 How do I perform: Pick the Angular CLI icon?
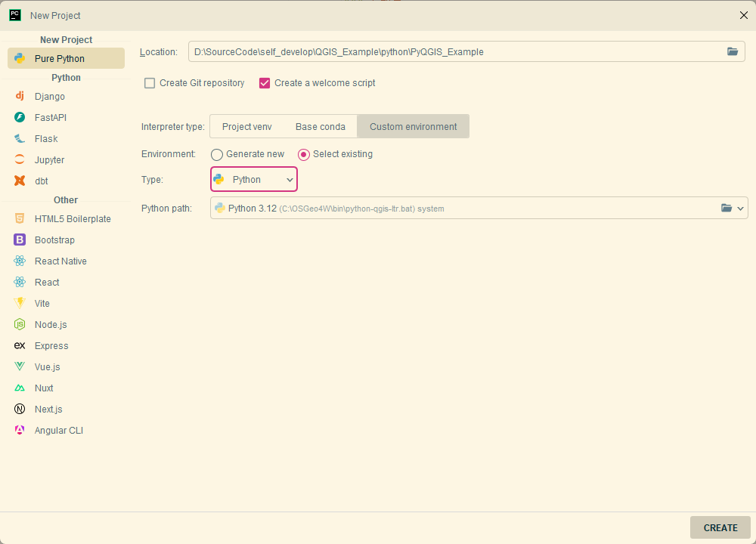click(x=20, y=430)
